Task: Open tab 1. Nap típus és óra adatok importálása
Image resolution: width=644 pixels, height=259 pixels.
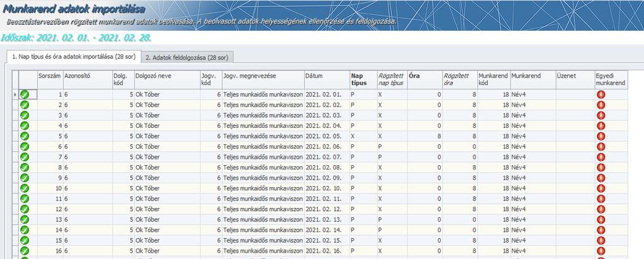Action: (x=74, y=57)
